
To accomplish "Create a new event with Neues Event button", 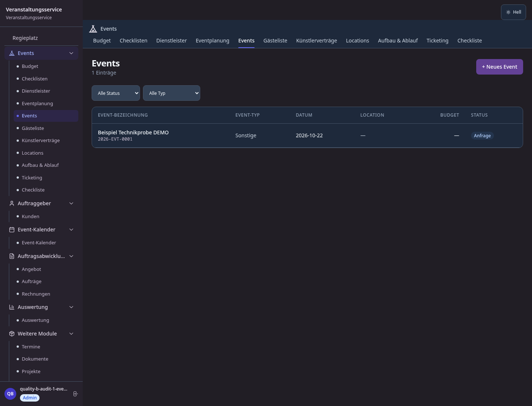I will (x=499, y=67).
